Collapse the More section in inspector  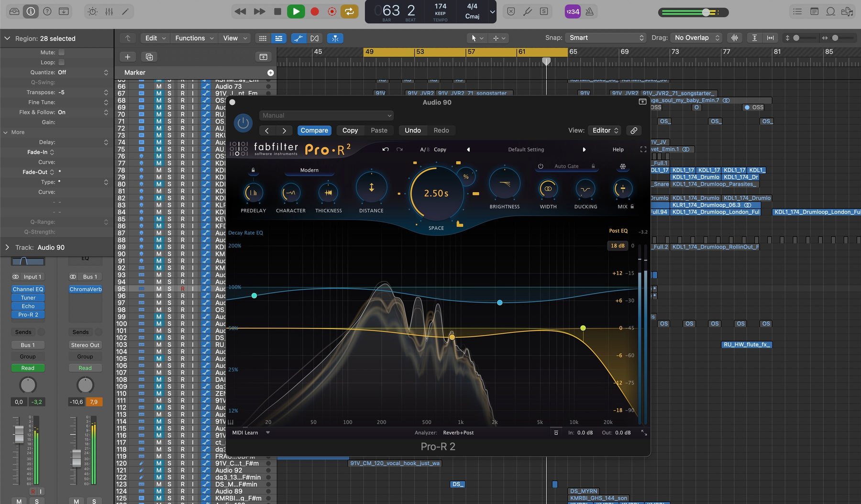(6, 132)
